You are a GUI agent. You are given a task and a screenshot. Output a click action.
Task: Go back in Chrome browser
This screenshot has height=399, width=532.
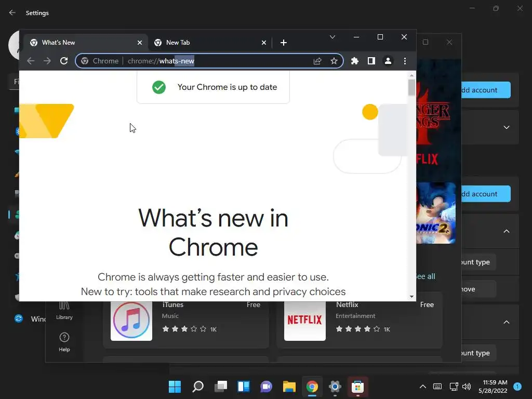[31, 61]
